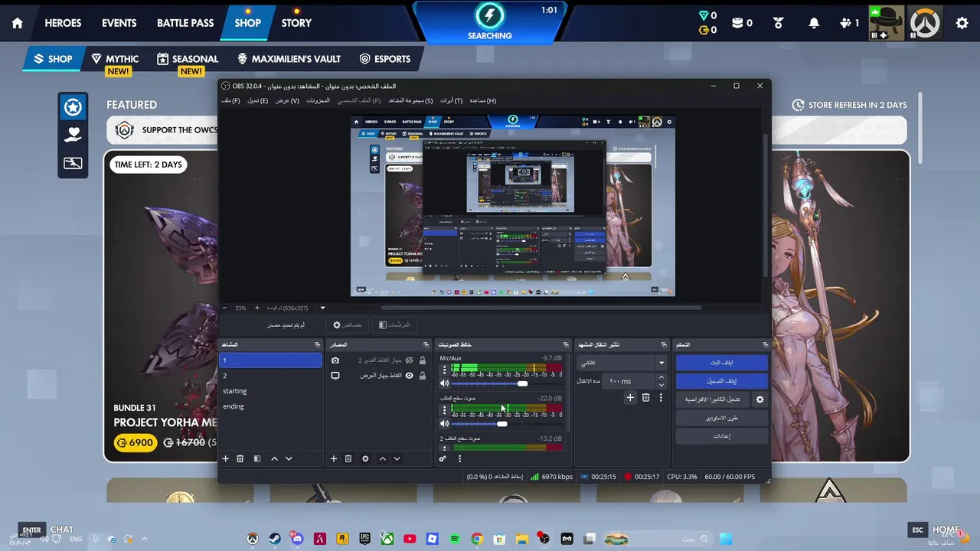The width and height of the screenshot is (980, 551).
Task: Add a new scene with the plus icon
Action: tap(226, 458)
